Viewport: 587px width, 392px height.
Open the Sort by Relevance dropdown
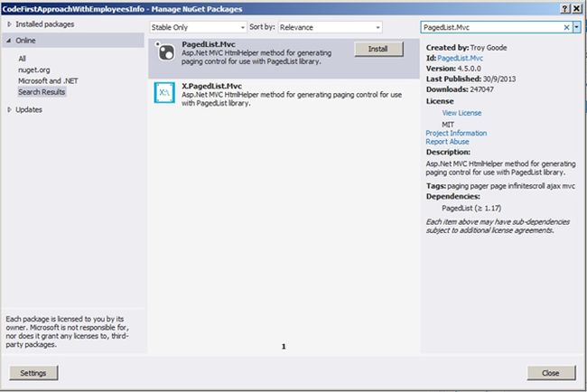tap(331, 27)
